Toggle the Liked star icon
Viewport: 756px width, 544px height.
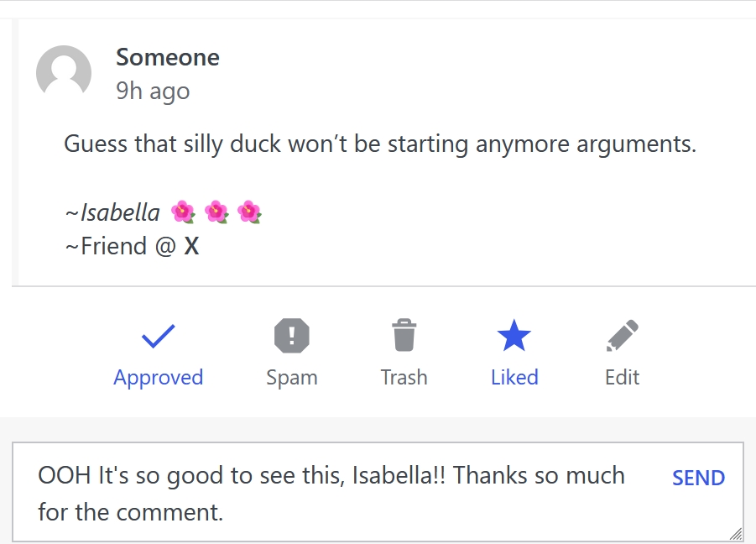(x=514, y=337)
